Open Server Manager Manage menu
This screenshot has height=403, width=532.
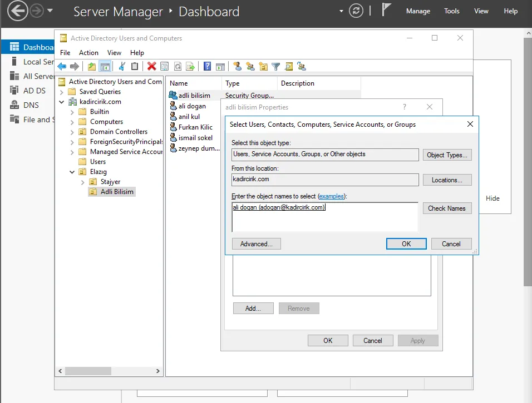click(418, 11)
